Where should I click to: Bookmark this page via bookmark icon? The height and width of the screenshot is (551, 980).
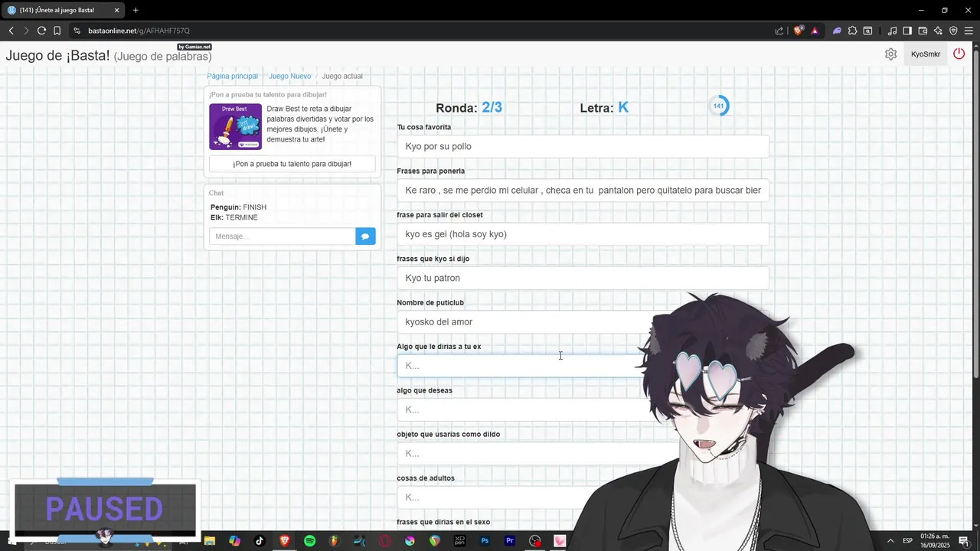point(57,31)
